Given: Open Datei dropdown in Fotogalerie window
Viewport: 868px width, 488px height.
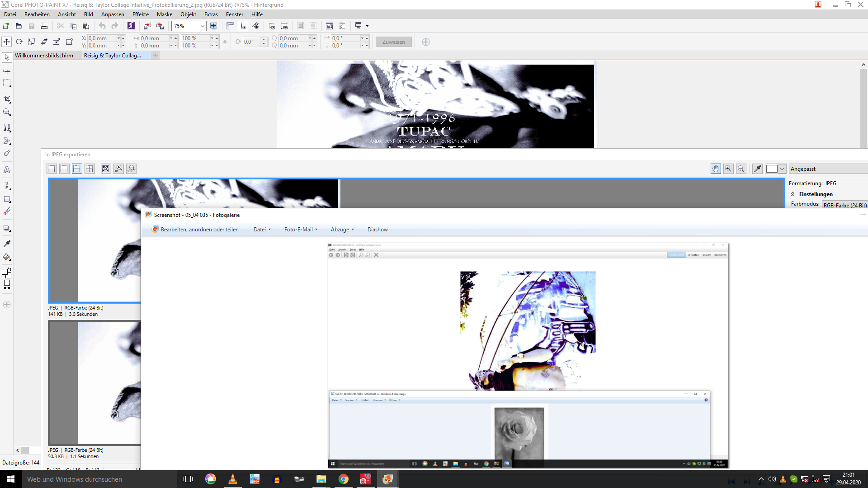Looking at the screenshot, I should [262, 230].
